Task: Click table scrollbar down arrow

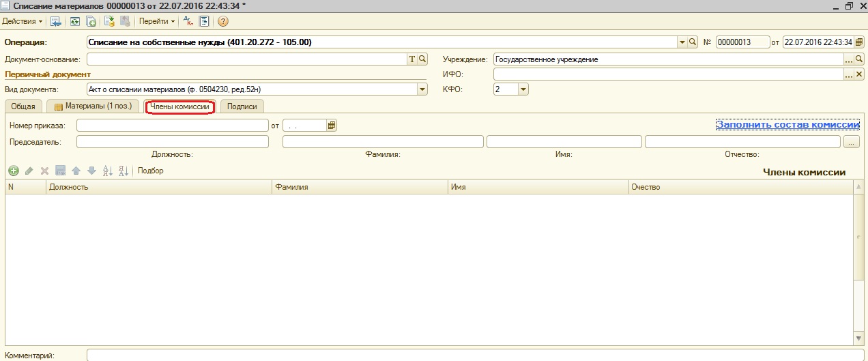Action: point(858,338)
